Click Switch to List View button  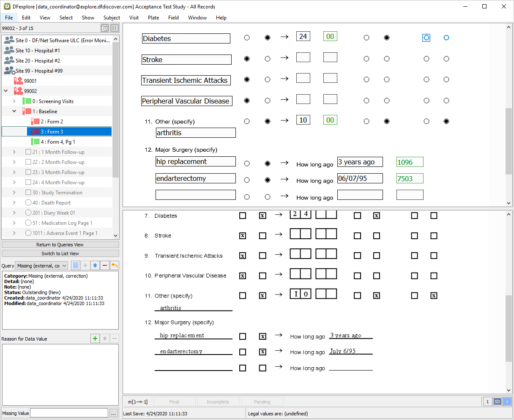click(x=60, y=254)
